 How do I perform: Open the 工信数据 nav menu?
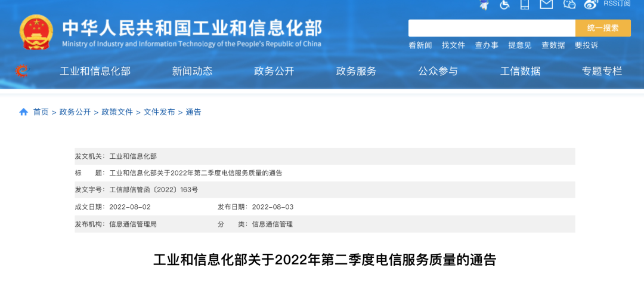tap(520, 71)
